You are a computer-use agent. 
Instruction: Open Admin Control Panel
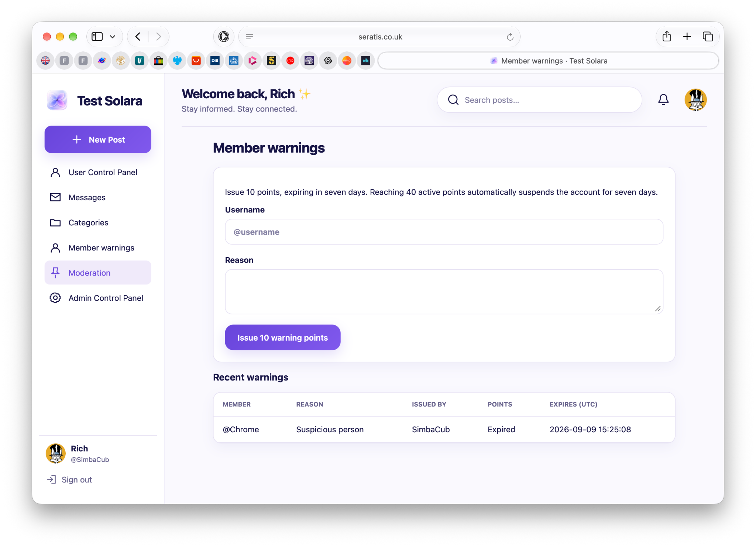(98, 298)
